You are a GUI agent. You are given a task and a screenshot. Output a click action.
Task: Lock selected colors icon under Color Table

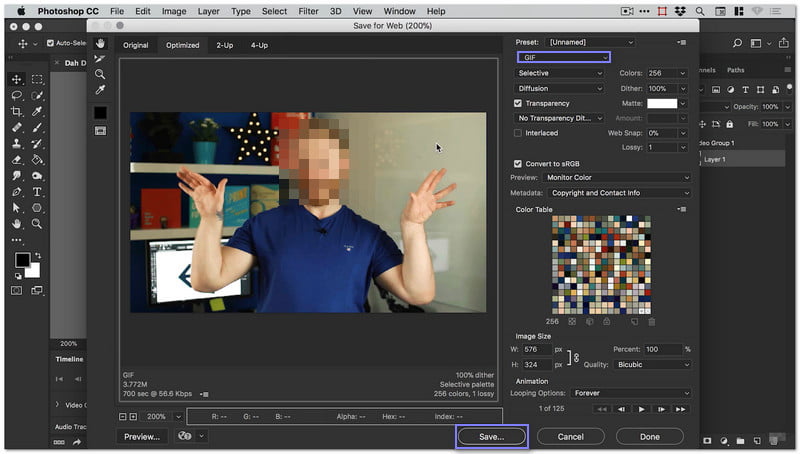pos(607,322)
